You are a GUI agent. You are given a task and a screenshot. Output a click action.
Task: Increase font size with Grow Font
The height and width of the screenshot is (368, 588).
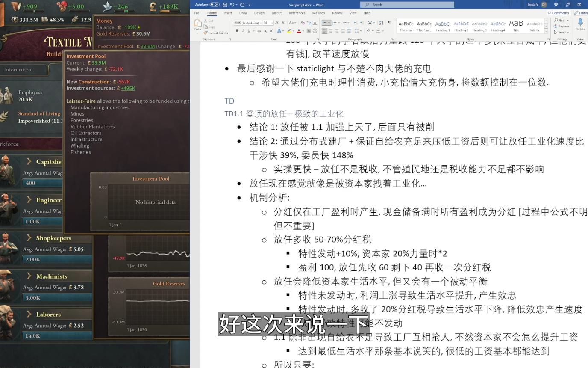tap(277, 22)
